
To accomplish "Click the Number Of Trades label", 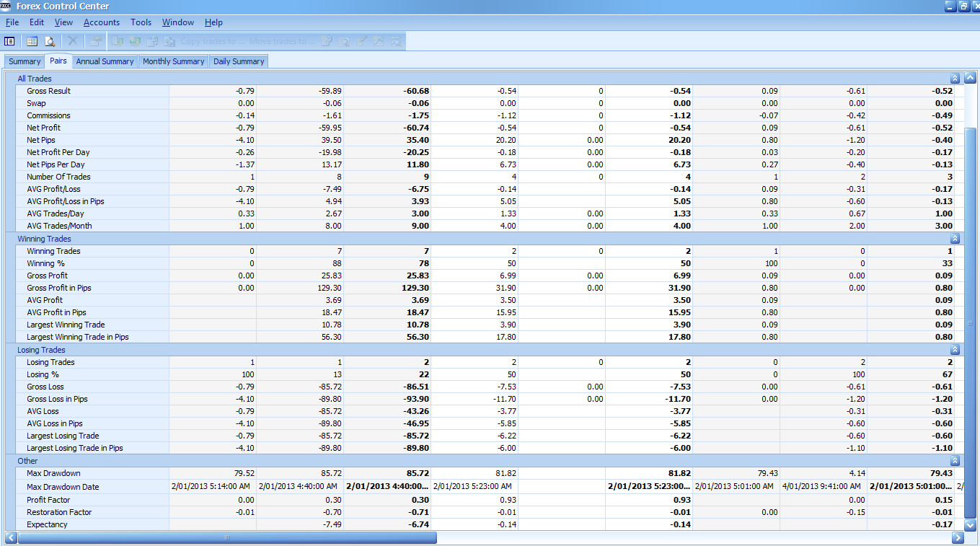I will coord(59,177).
